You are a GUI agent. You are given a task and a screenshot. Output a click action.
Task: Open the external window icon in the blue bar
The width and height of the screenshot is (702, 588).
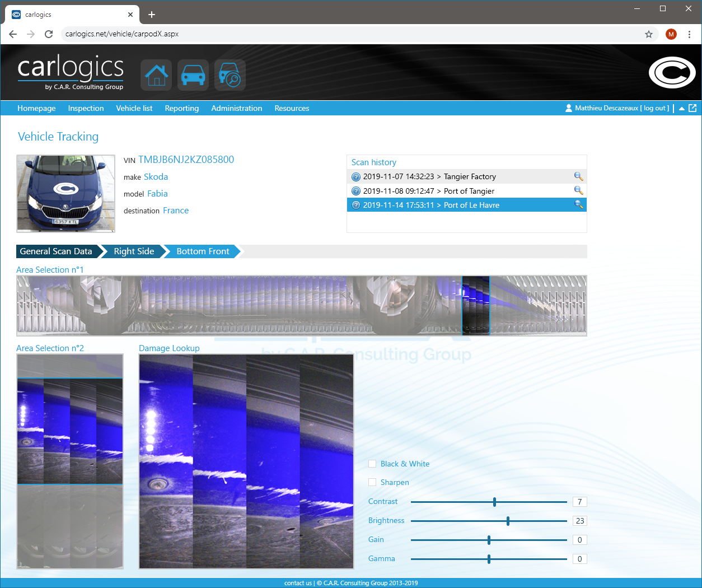pyautogui.click(x=692, y=108)
